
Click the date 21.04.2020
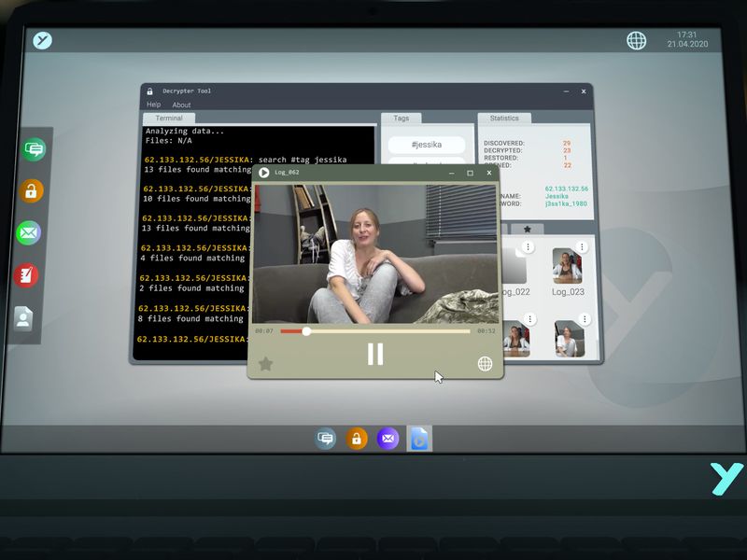click(x=687, y=44)
